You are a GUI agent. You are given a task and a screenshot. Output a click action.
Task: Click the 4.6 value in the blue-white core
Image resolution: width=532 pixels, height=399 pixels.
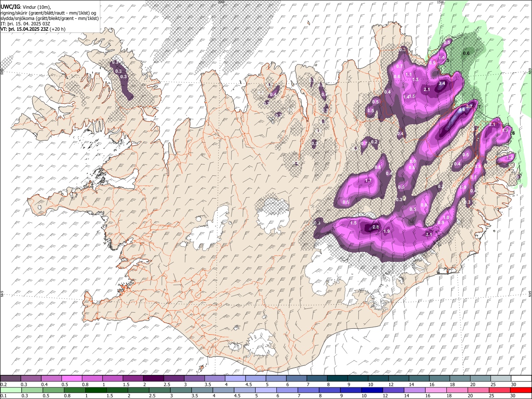click(461, 110)
